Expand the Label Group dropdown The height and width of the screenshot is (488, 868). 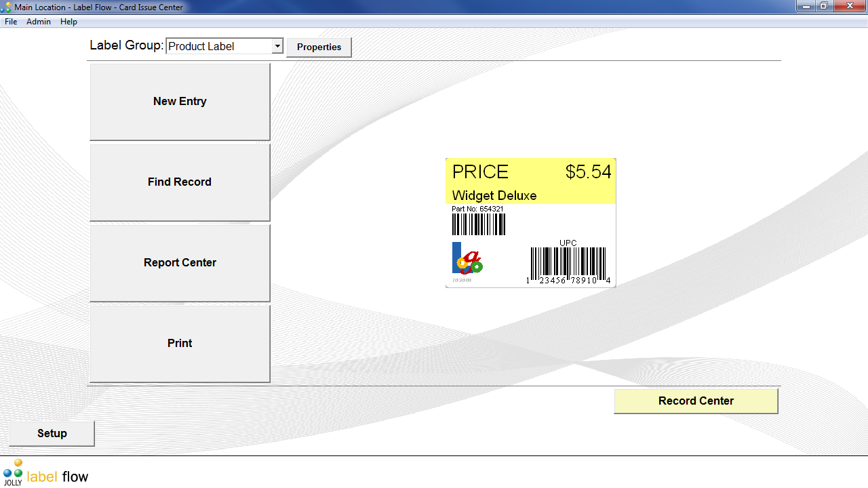tap(278, 45)
